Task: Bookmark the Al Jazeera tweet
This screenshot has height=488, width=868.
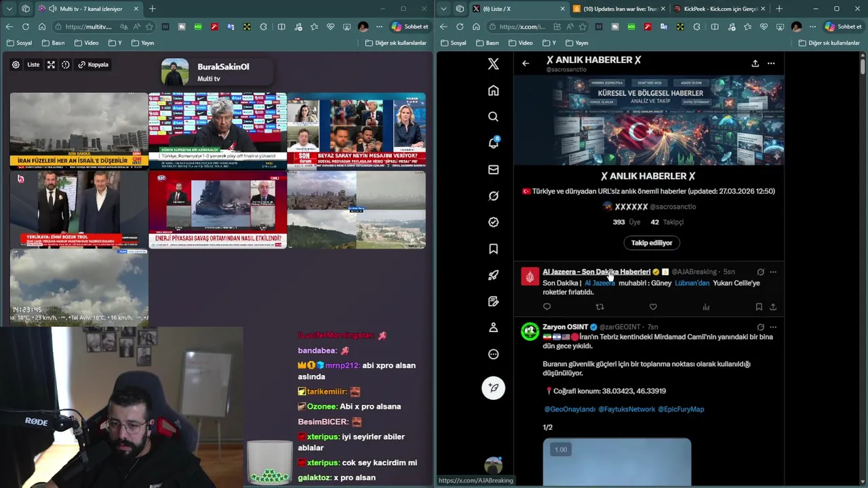Action: click(x=759, y=307)
